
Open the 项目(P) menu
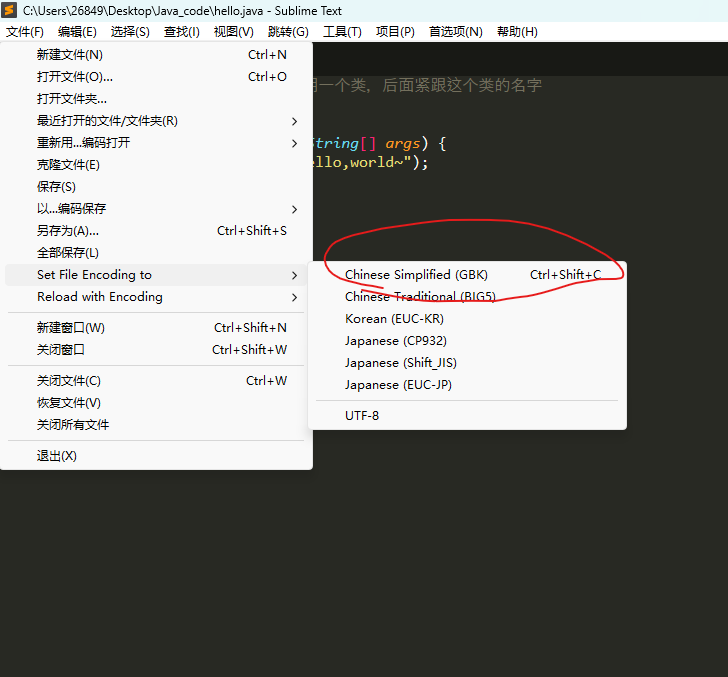coord(395,32)
